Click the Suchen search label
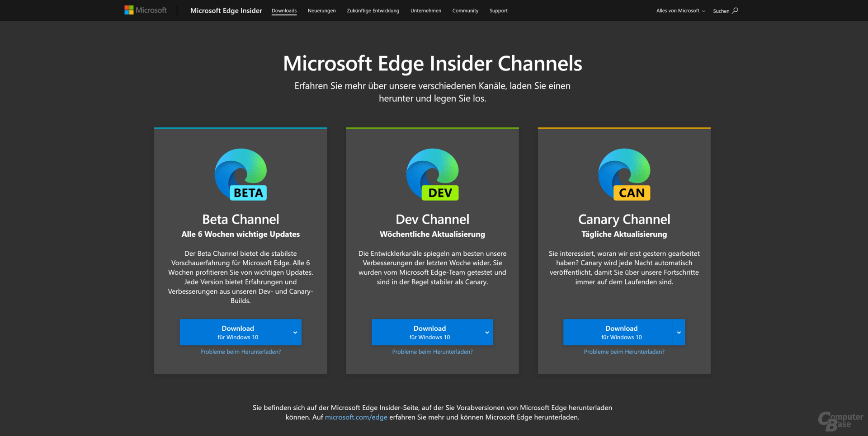868x436 pixels. [721, 11]
